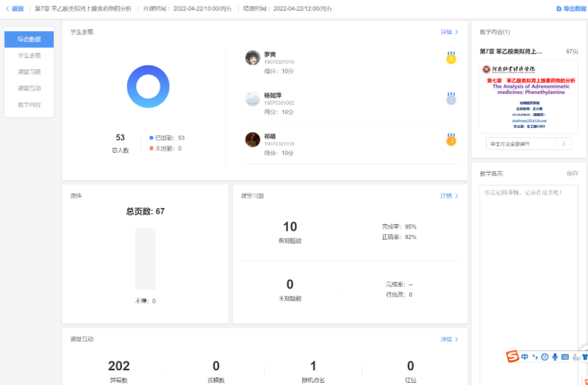
Task: Expand 学生表现 details with 详情 chevron
Action: click(x=449, y=32)
